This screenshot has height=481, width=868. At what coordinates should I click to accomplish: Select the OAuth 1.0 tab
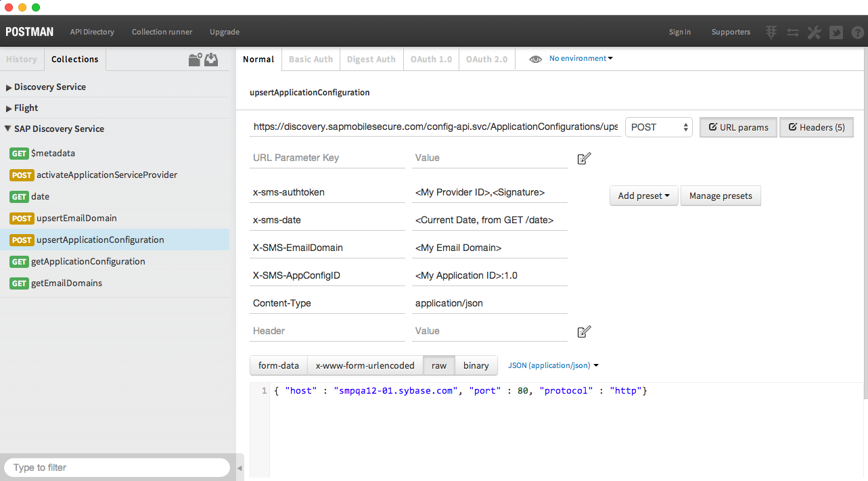[431, 60]
